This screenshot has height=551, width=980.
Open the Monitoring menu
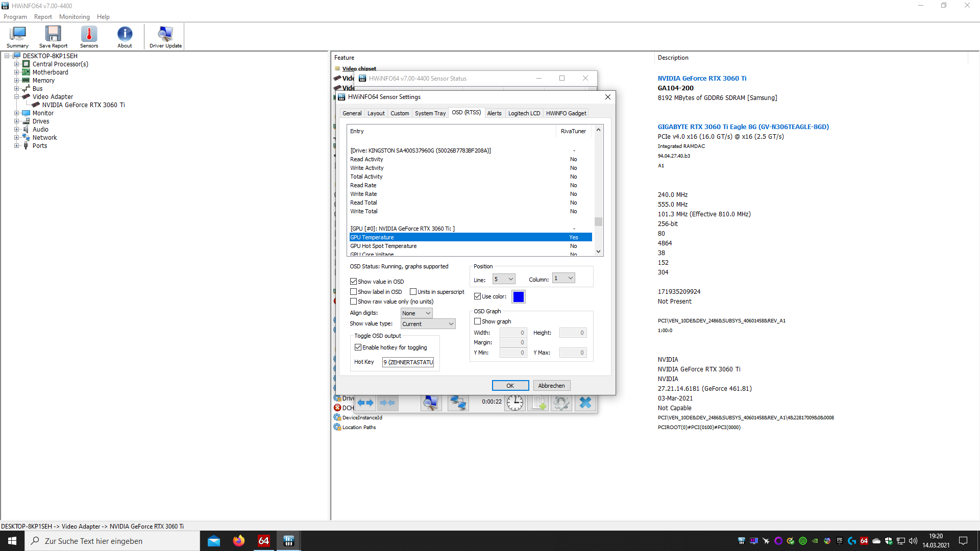(74, 17)
